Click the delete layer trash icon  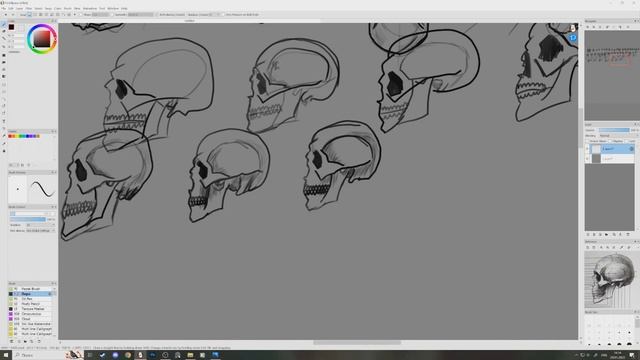628,235
